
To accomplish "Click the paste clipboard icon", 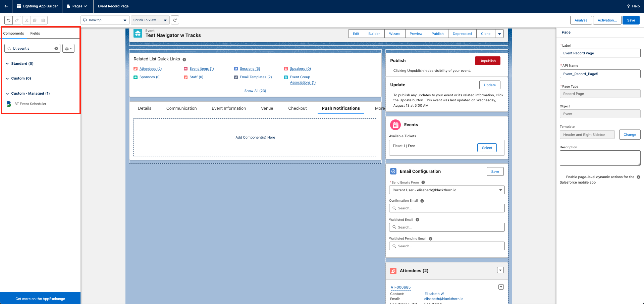I will [43, 20].
